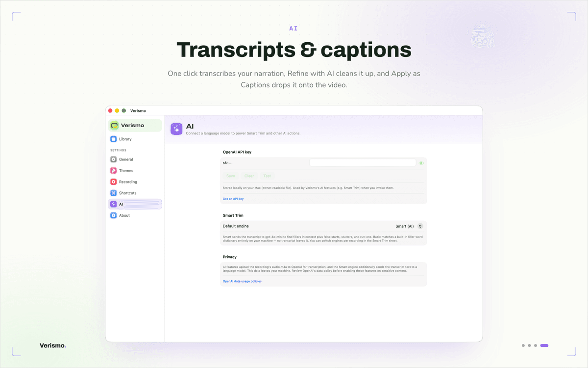Viewport: 588px width, 368px height.
Task: Click the 'Transcripts & captions' headline
Action: [294, 50]
